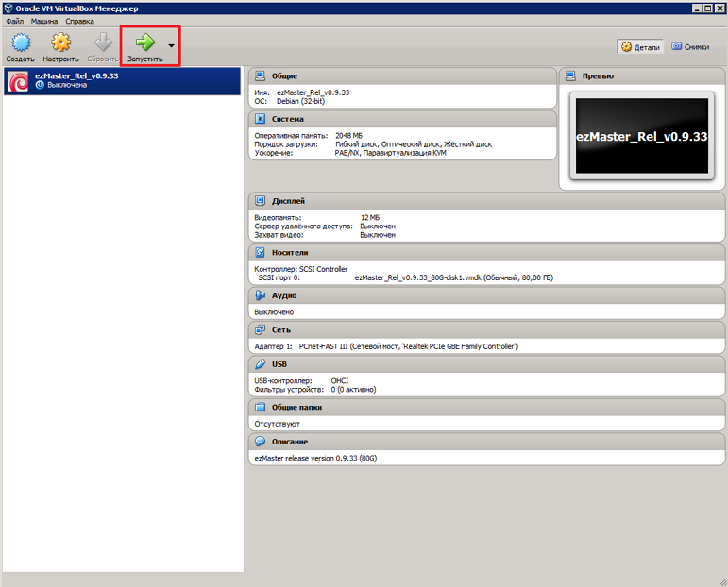Image resolution: width=728 pixels, height=587 pixels.
Task: Start the VM with Запустить green arrow
Action: pyautogui.click(x=144, y=42)
